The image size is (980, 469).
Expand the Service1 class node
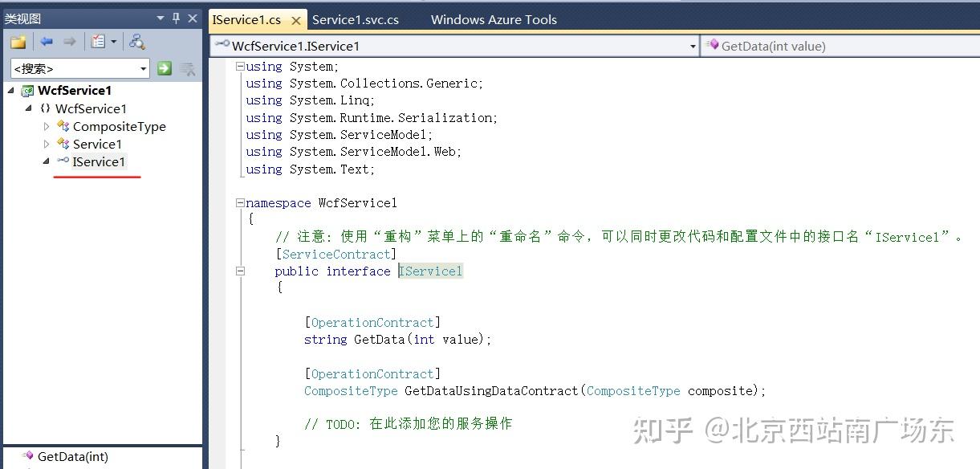click(x=47, y=144)
